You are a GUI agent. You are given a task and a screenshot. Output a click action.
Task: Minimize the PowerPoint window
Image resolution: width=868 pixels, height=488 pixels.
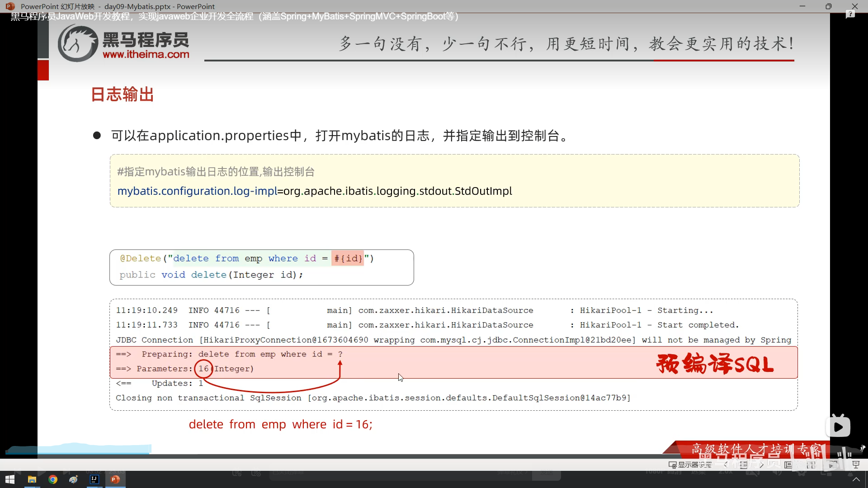[802, 6]
